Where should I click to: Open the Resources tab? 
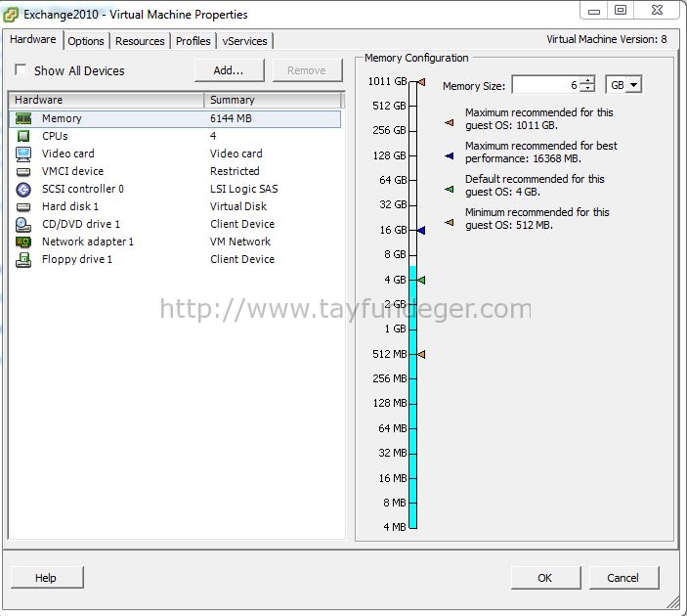(140, 41)
